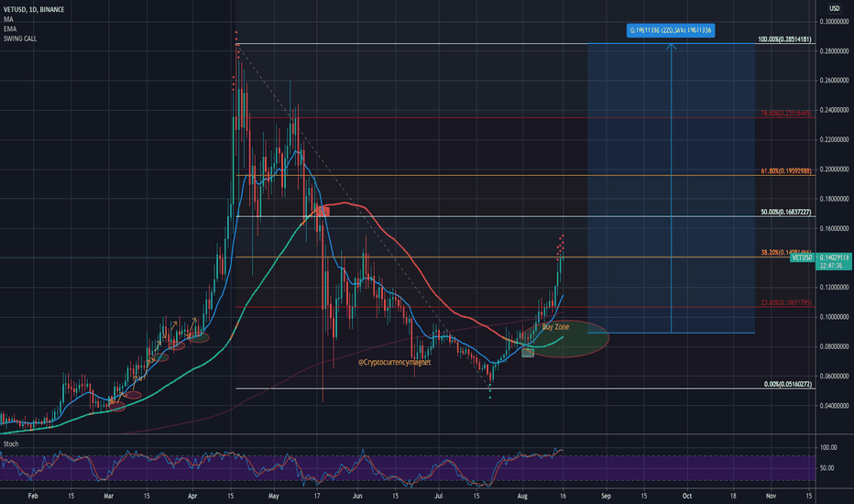This screenshot has height=504, width=854.
Task: Click the Nov date axis label
Action: 771,496
